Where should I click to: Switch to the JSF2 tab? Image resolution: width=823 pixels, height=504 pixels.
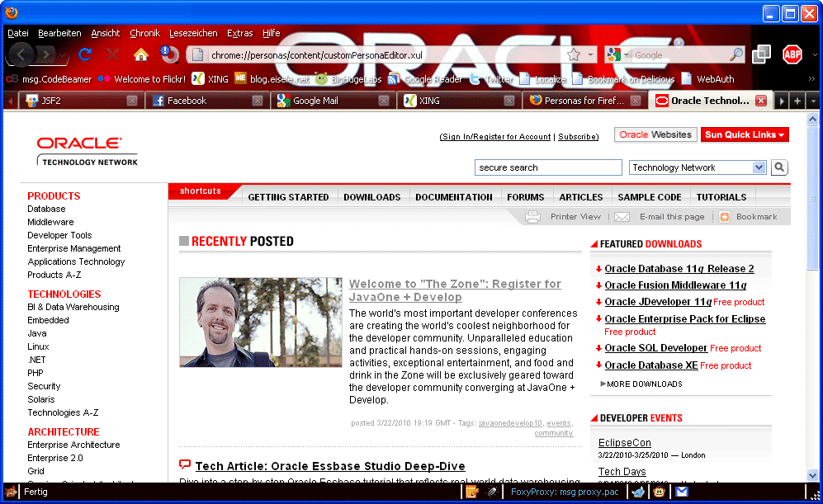coord(81,101)
